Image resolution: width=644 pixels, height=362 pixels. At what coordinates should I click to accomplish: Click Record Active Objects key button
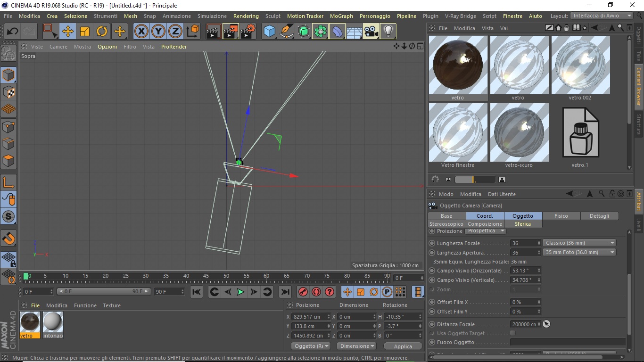[303, 292]
